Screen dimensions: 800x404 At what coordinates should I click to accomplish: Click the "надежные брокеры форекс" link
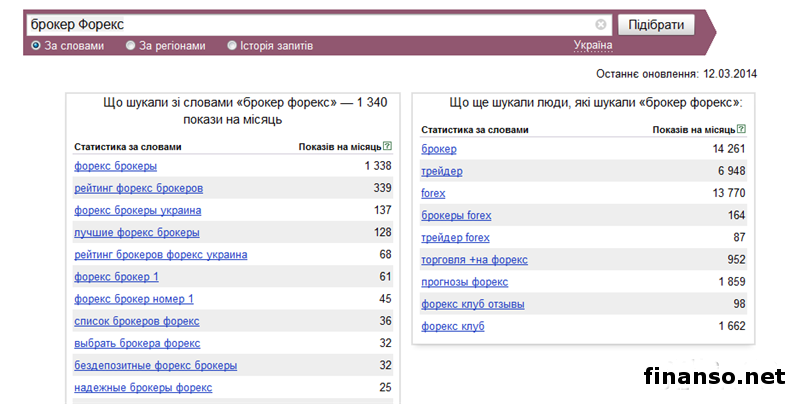(x=142, y=387)
